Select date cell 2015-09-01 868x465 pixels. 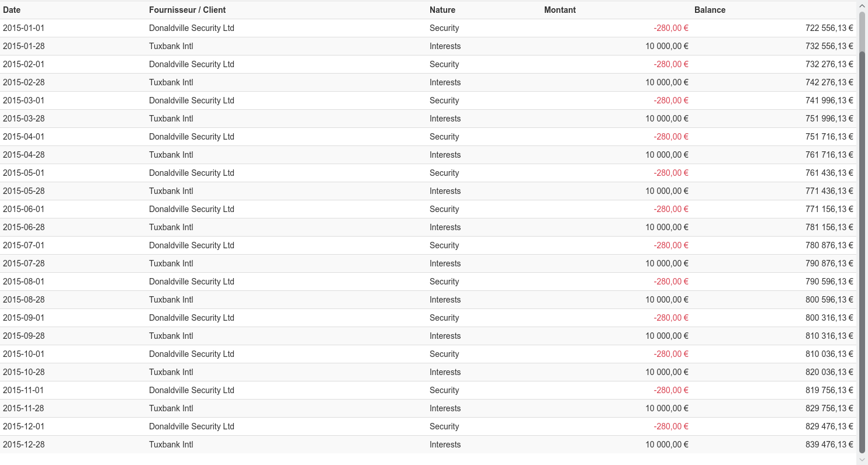pos(23,318)
